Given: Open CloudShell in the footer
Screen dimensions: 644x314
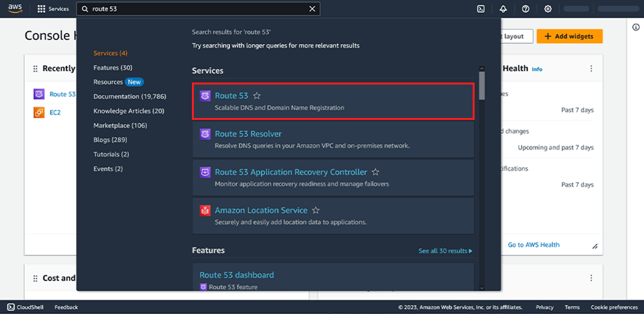Looking at the screenshot, I should pyautogui.click(x=26, y=307).
